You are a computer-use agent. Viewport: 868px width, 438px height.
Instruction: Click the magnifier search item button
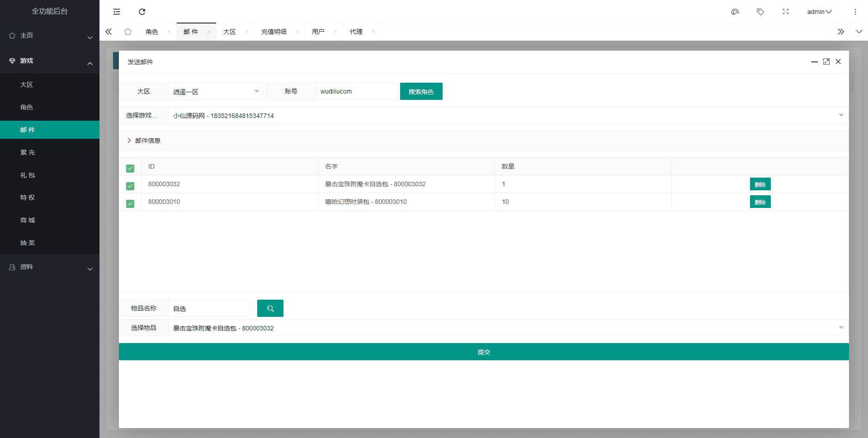click(x=270, y=308)
